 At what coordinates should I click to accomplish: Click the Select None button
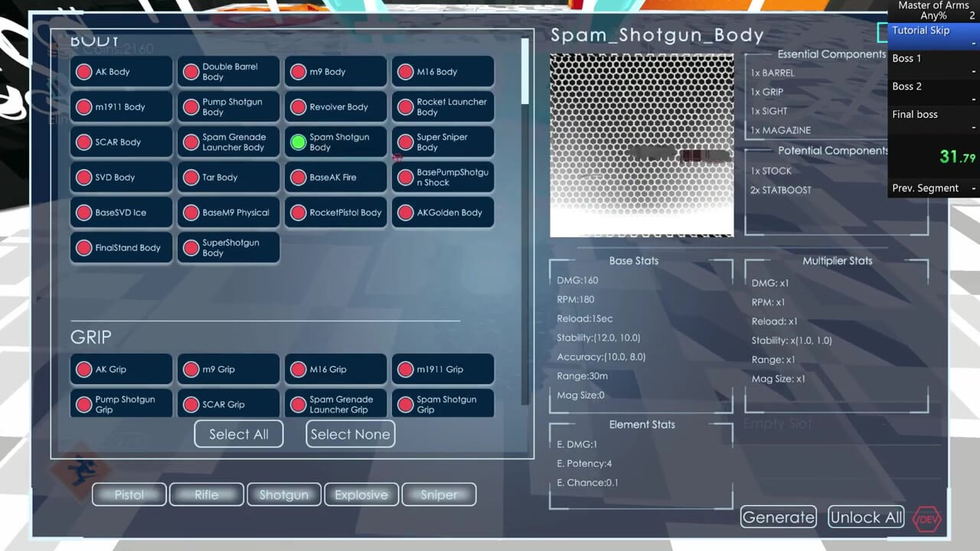pyautogui.click(x=350, y=434)
